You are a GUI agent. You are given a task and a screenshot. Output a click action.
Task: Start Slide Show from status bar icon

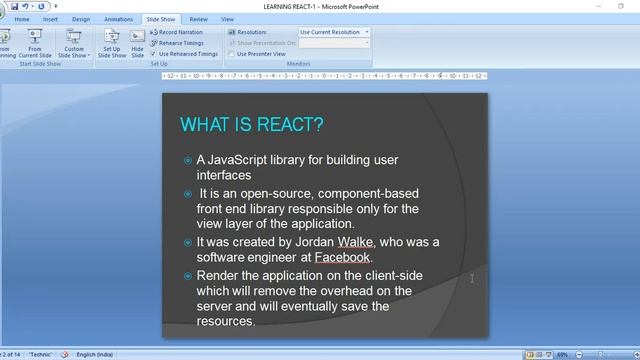pos(549,355)
